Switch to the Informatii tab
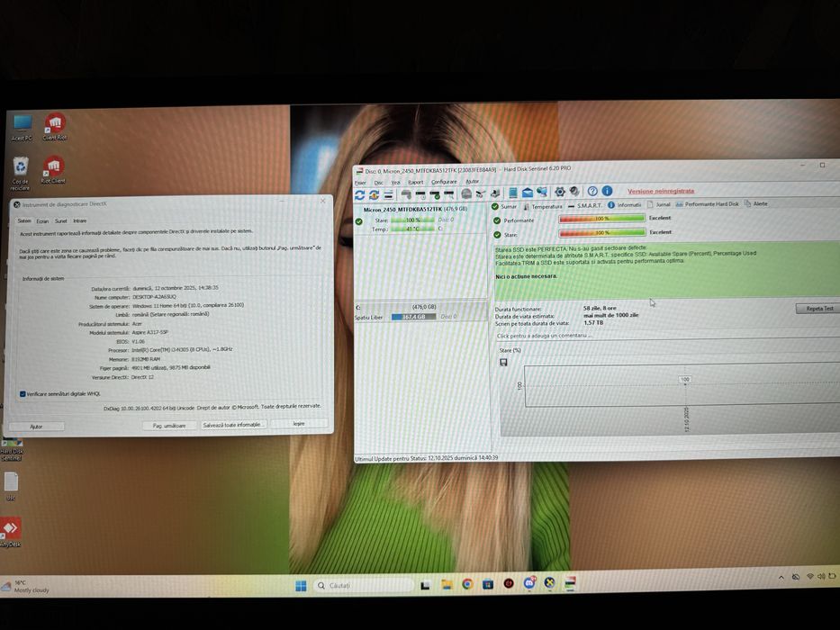840x630 pixels. [x=624, y=205]
